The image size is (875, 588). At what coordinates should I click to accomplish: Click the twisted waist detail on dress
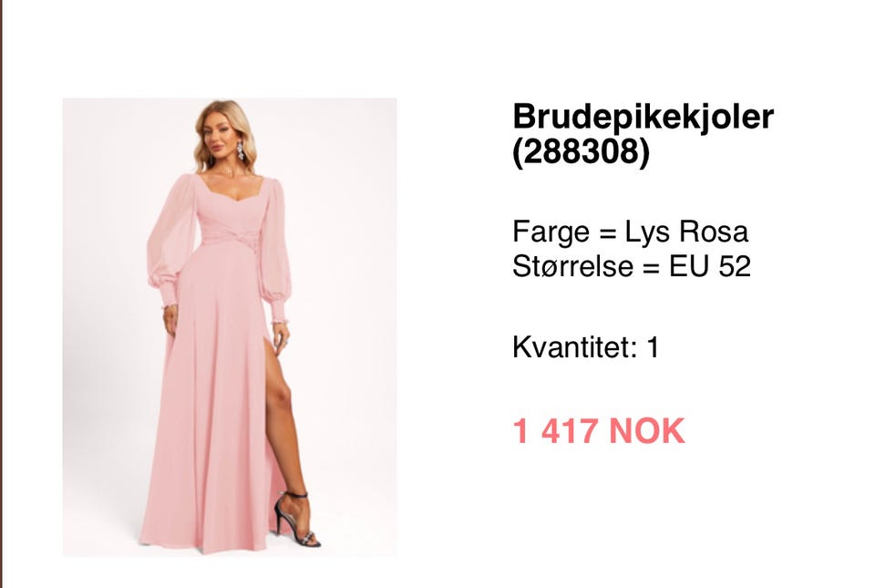232,239
